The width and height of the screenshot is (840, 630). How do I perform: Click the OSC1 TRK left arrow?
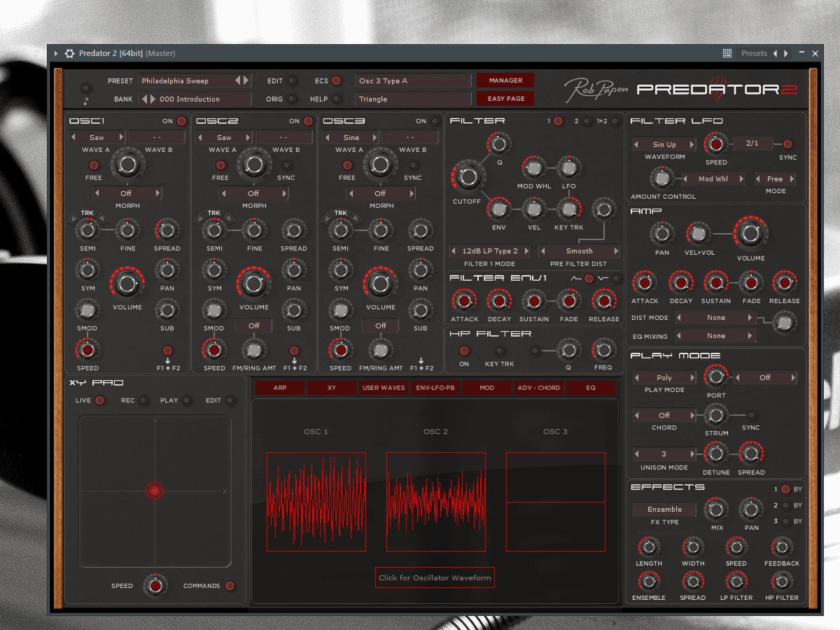(72, 220)
